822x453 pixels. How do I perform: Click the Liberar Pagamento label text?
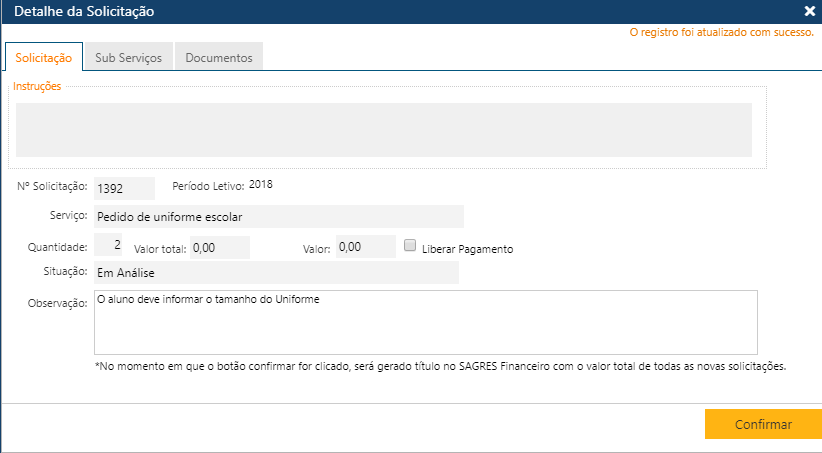(x=468, y=249)
